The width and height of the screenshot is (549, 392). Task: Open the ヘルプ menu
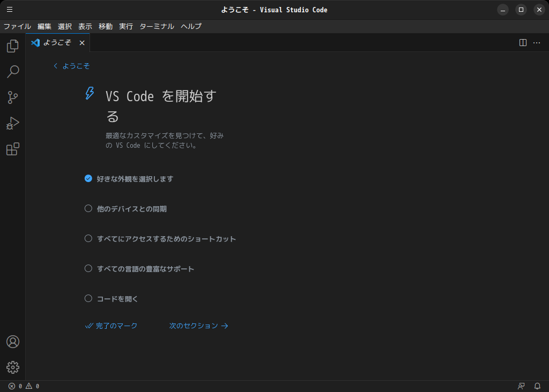[191, 26]
